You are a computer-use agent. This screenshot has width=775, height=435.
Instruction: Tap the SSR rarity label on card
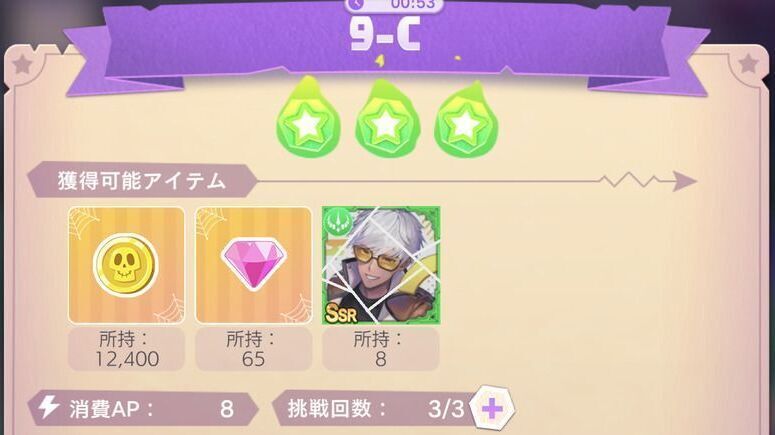(x=341, y=313)
